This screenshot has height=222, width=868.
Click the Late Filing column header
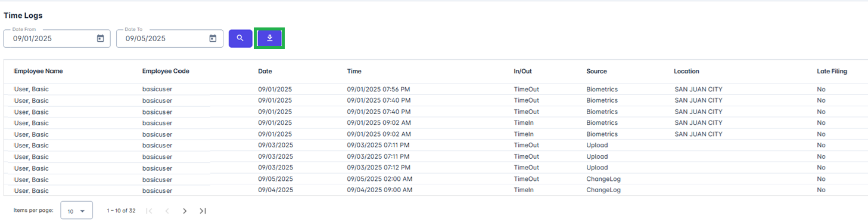832,72
